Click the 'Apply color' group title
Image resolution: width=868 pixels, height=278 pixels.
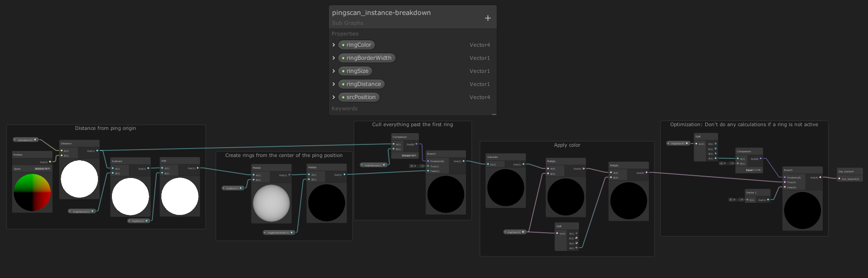(567, 145)
